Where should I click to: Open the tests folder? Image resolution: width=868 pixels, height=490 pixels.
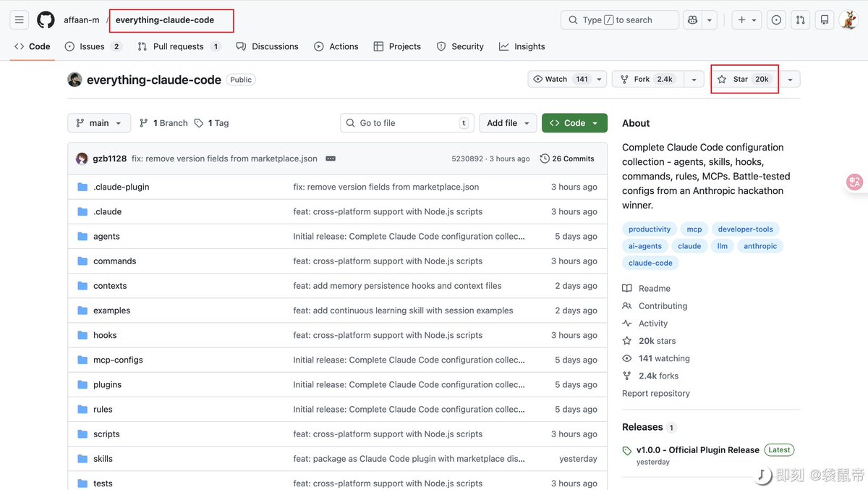point(103,483)
